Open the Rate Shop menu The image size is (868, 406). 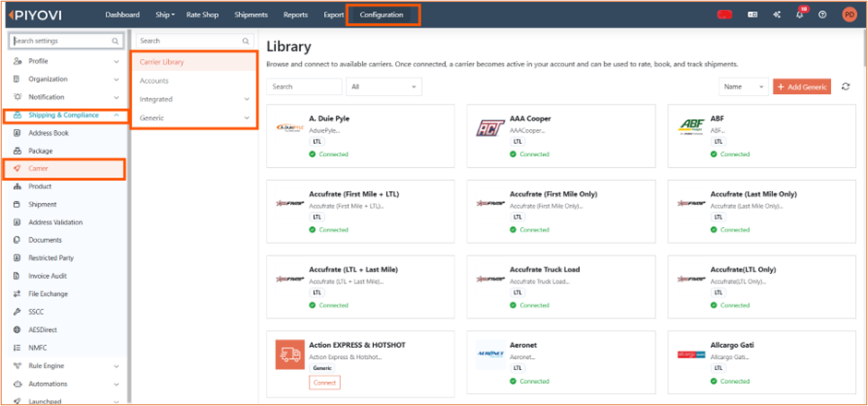tap(202, 15)
